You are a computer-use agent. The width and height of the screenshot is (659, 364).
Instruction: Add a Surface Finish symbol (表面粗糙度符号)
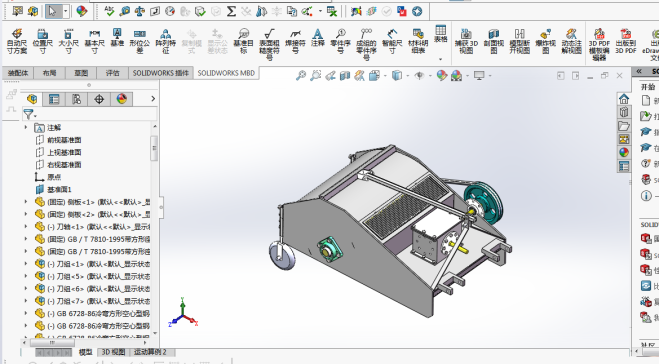269,44
